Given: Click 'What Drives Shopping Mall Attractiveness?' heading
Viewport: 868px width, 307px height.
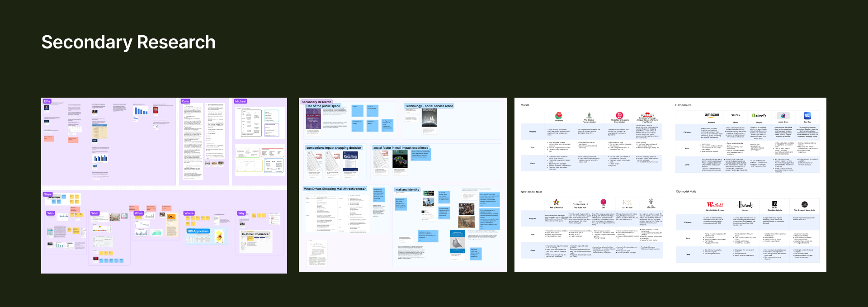Looking at the screenshot, I should pyautogui.click(x=335, y=189).
